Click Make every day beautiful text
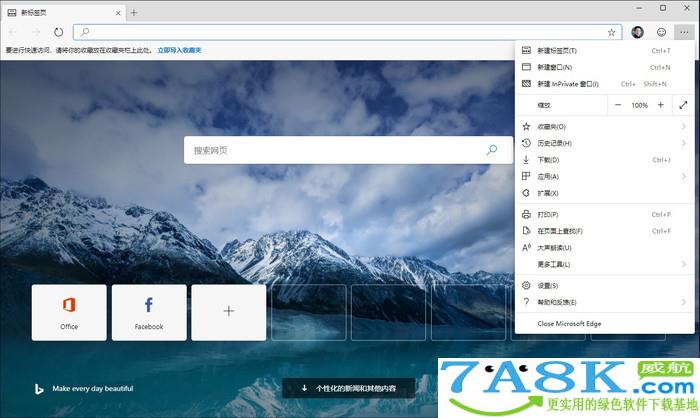Viewport: 700px width, 418px height. click(93, 389)
